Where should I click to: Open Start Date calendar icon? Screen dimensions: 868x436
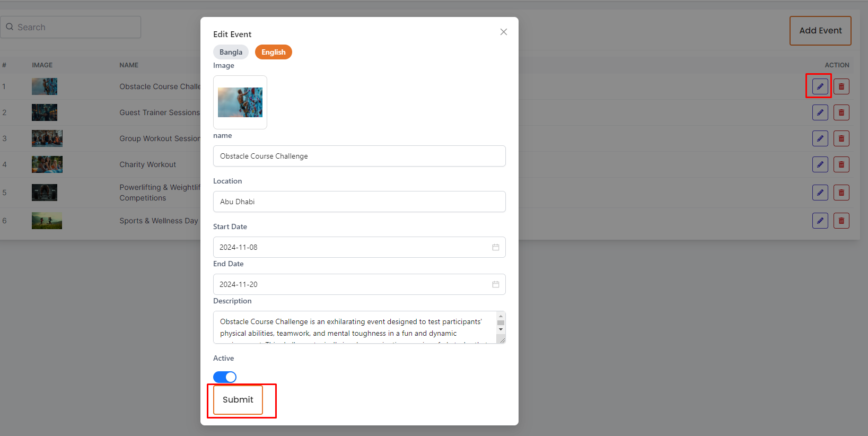pyautogui.click(x=495, y=247)
